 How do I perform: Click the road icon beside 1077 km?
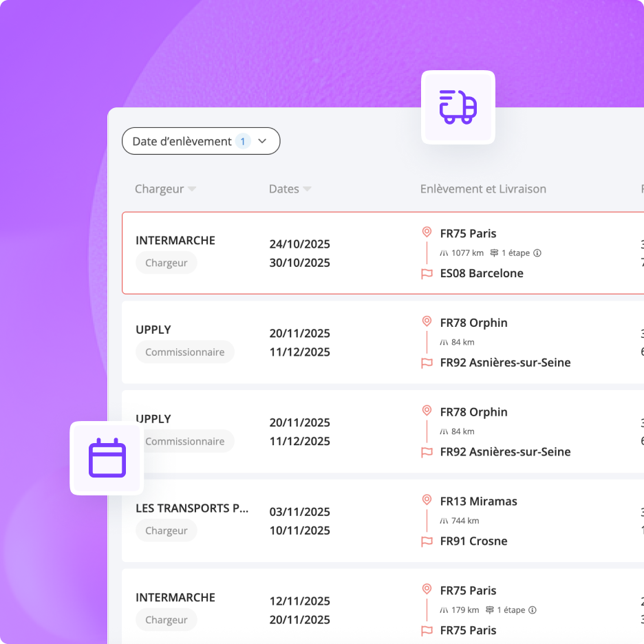(x=444, y=253)
